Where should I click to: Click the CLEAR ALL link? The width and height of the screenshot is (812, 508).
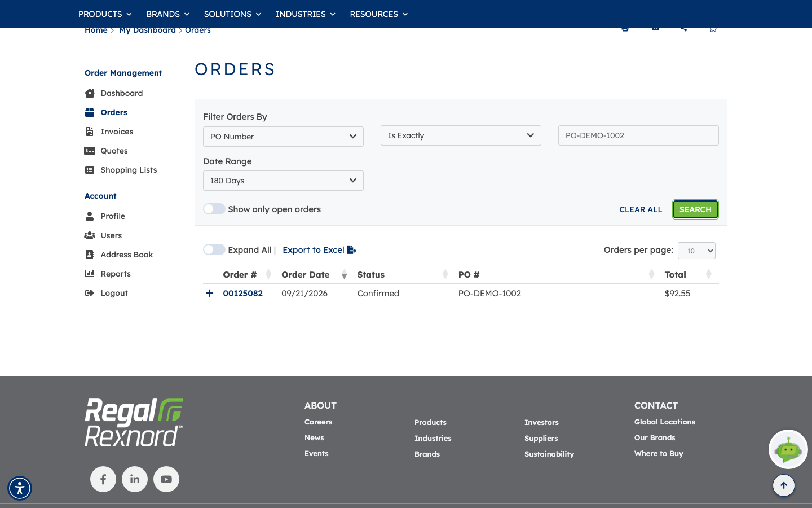641,209
